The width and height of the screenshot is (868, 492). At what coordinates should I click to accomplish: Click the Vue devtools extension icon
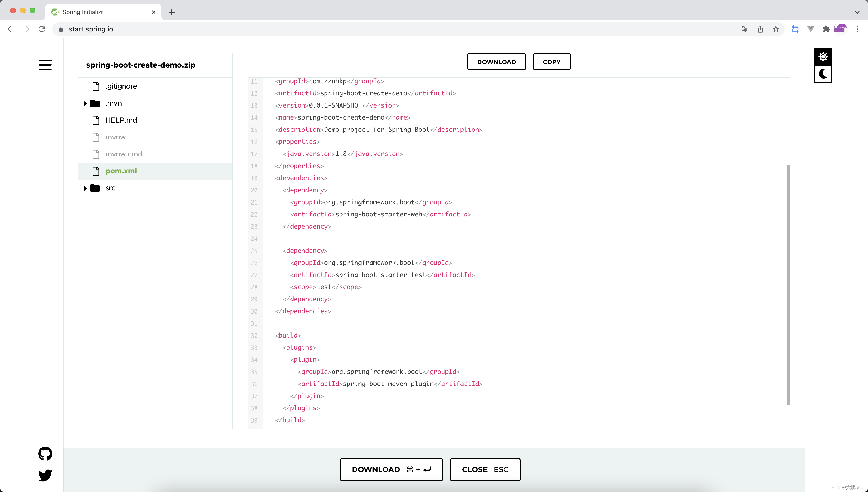(x=811, y=29)
